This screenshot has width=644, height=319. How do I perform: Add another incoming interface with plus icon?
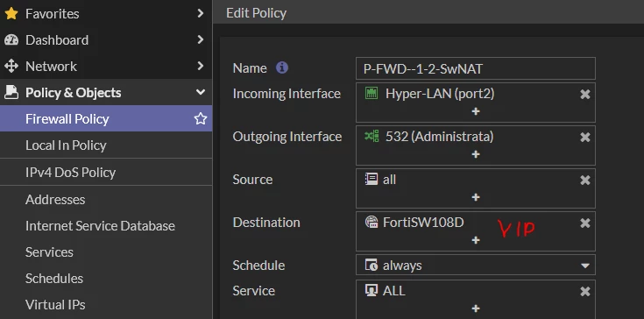476,111
